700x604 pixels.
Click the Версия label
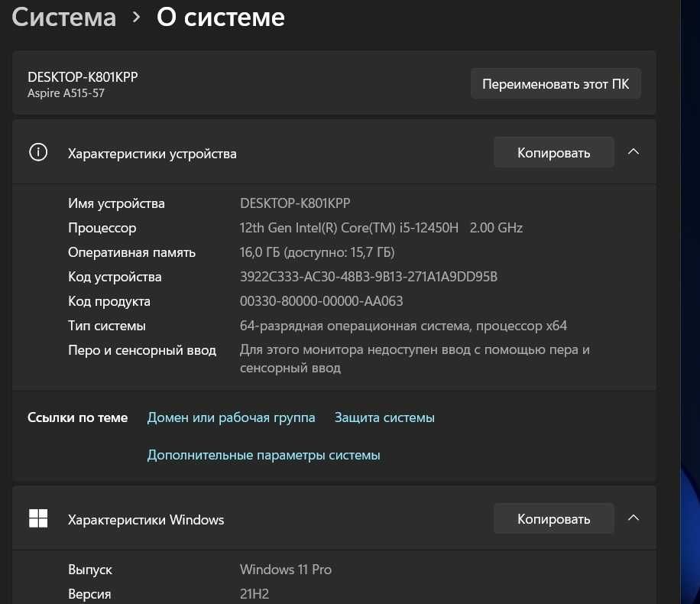tap(89, 594)
